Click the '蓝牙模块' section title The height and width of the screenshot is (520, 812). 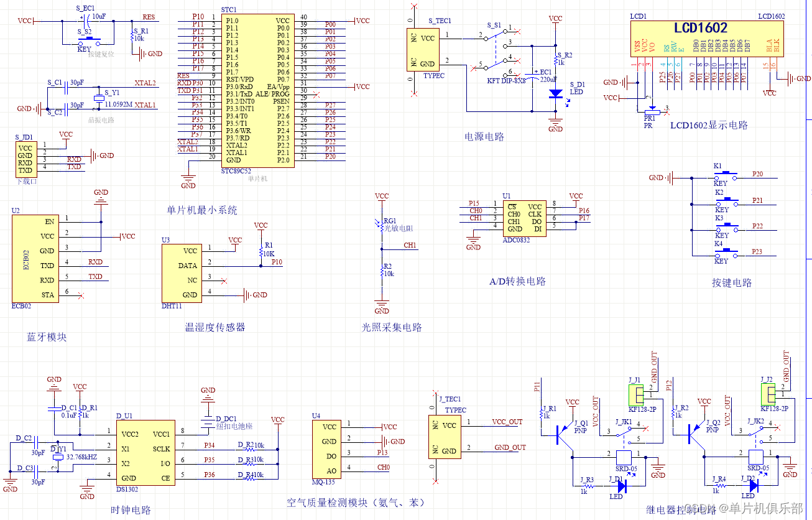coord(46,337)
